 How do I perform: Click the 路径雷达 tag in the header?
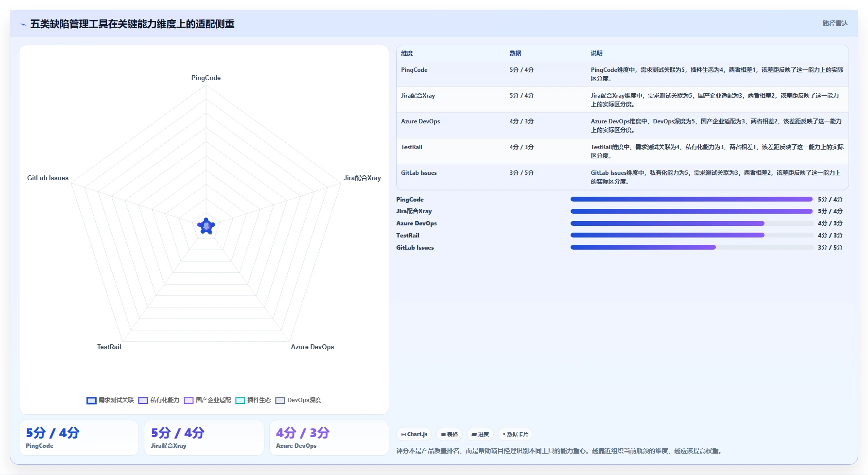coord(835,23)
